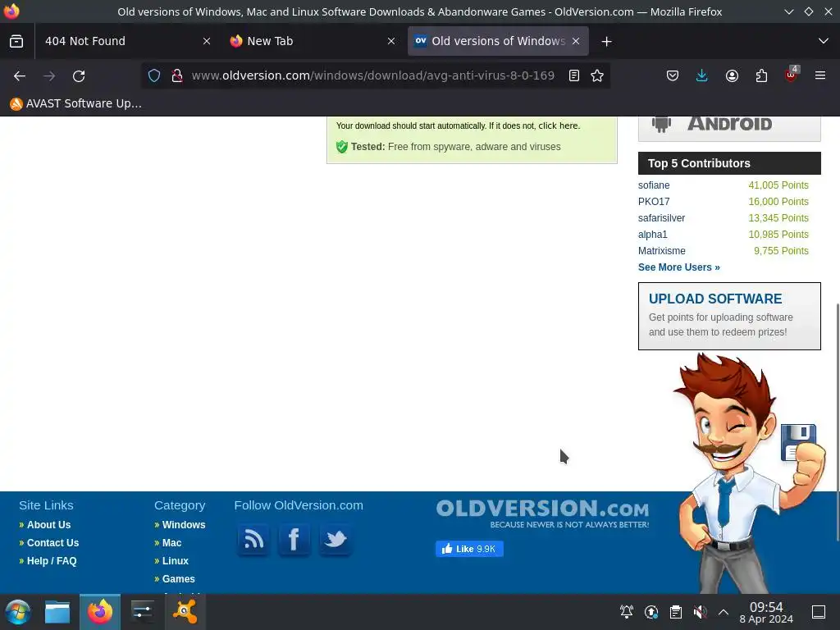Click the 41,005 Points text

778,185
